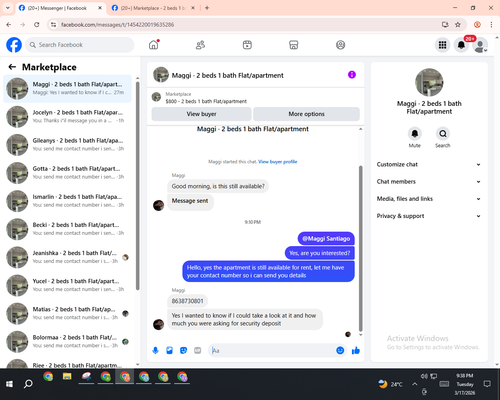Screen dimensions: 500x400
Task: Record a voice clip with microphone icon
Action: [x=155, y=350]
